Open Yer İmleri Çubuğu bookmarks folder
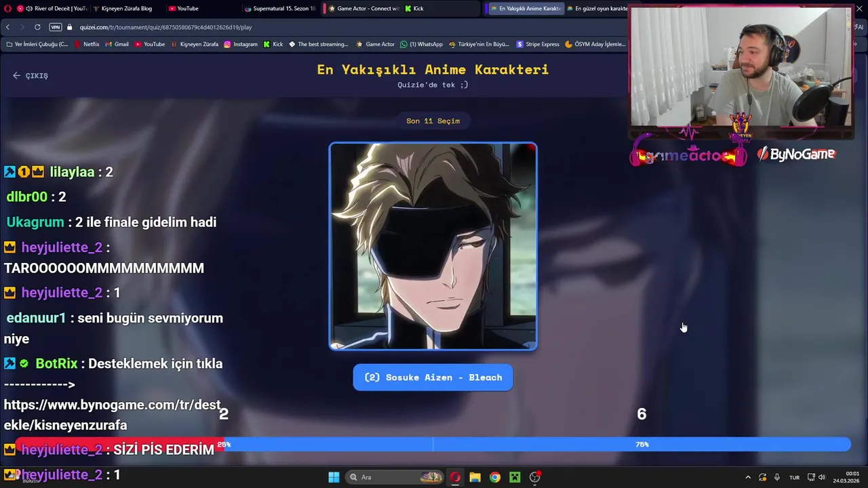Viewport: 868px width, 488px height. tap(37, 44)
